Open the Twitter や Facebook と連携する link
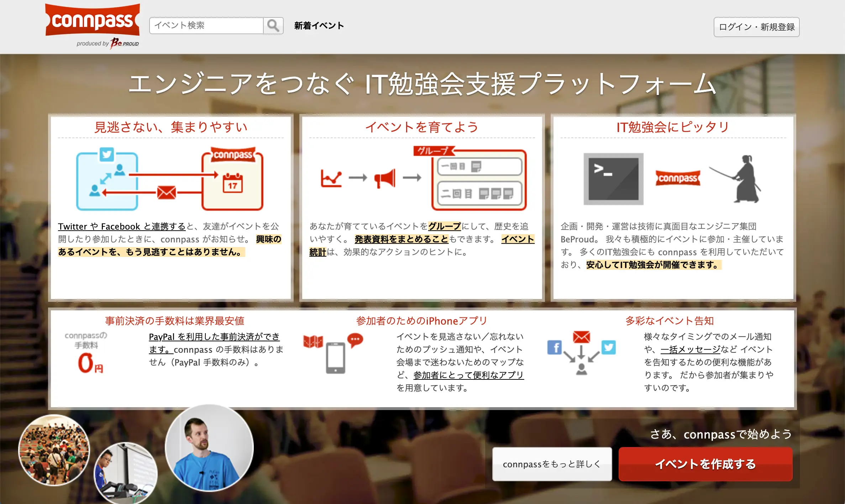 pyautogui.click(x=122, y=226)
